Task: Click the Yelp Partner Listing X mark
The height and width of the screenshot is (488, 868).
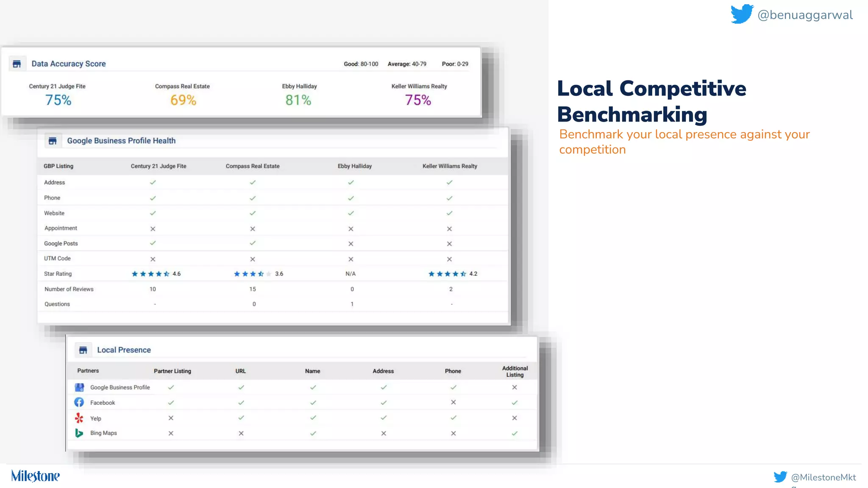Action: pyautogui.click(x=171, y=418)
